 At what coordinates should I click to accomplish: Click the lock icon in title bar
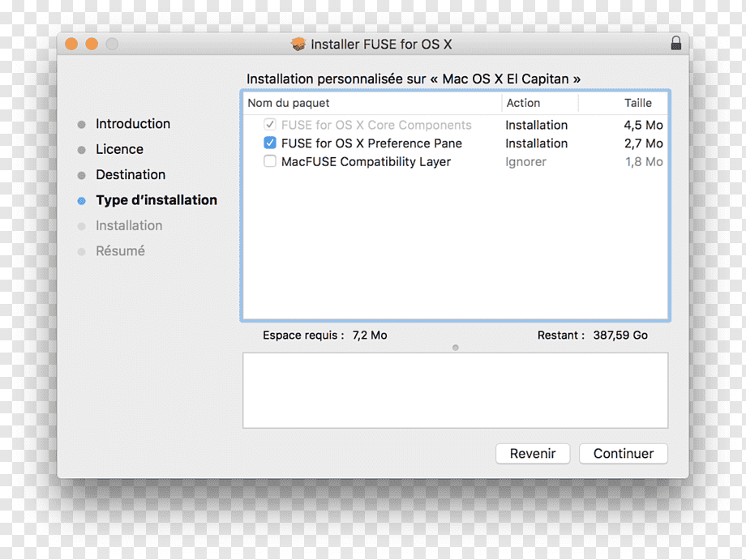(x=676, y=43)
